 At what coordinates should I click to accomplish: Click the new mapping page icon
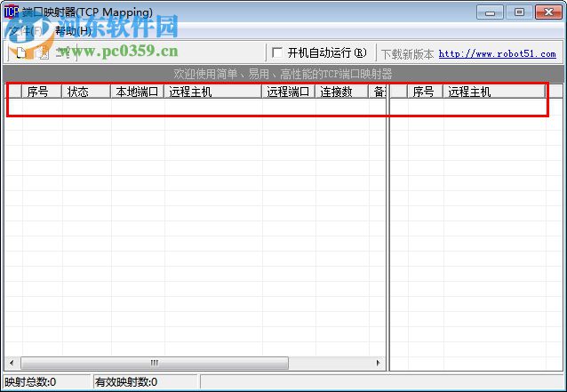click(x=21, y=52)
